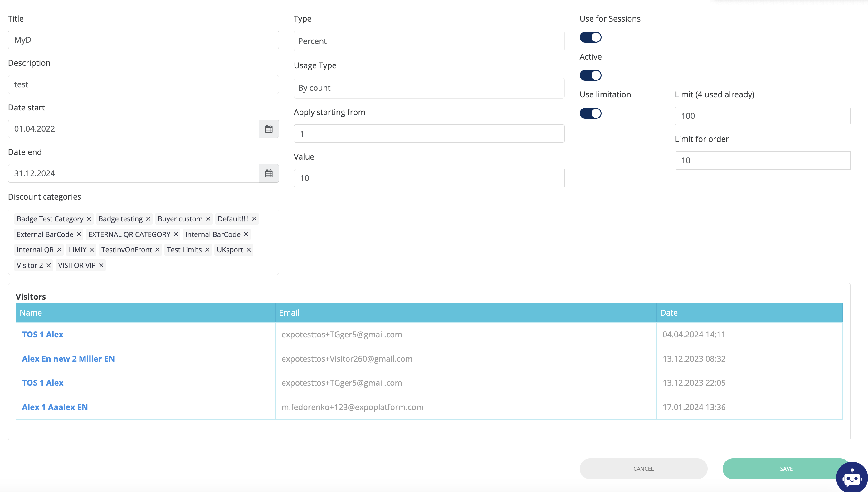Remove the Default!!!! category tag
Screen dimensions: 868x492
[254, 219]
